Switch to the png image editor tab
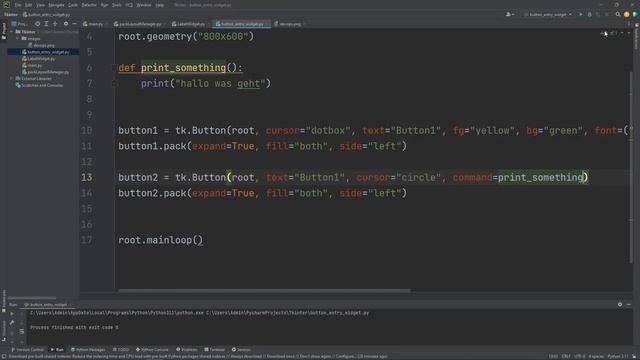Screen dimensions: 640x360 click(x=288, y=24)
